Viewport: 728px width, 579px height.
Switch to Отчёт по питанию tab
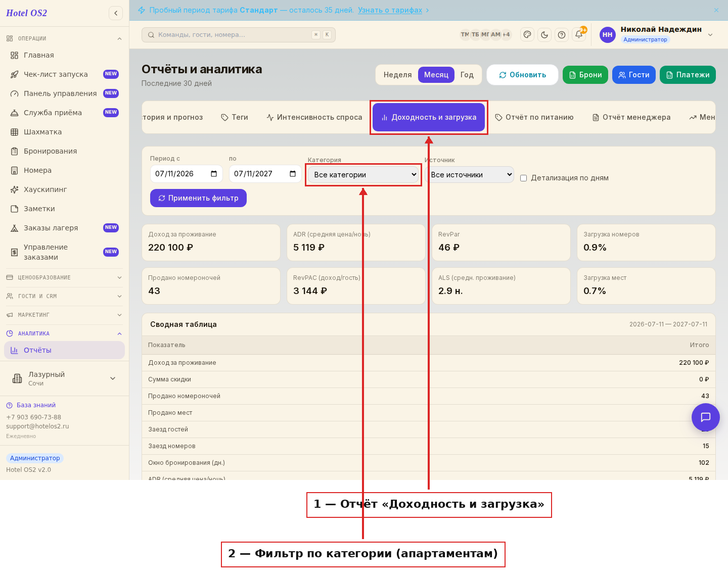pyautogui.click(x=534, y=117)
